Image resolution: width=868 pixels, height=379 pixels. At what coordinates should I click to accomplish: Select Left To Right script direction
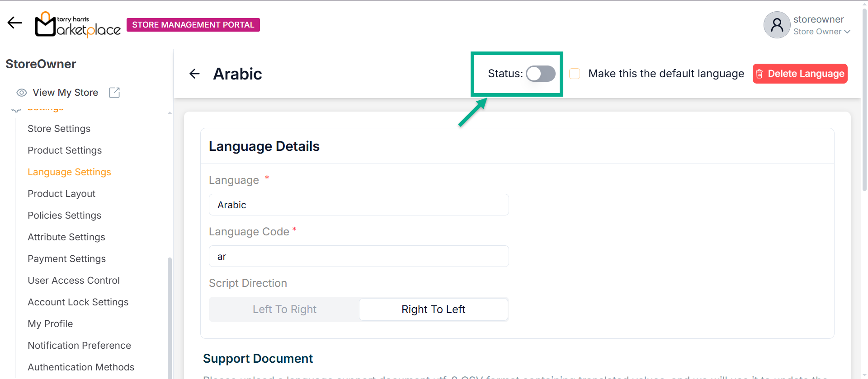tap(284, 309)
